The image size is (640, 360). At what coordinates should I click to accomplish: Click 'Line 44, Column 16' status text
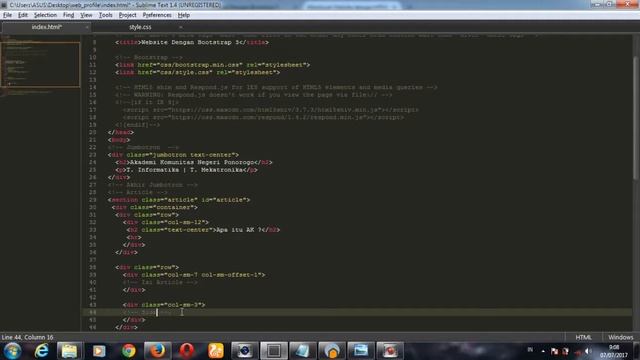point(27,337)
